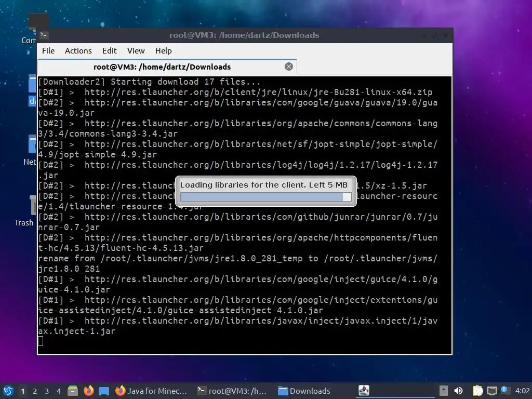Click the removable media eject tray icon
Image resolution: width=532 pixels, height=399 pixels.
(x=444, y=391)
